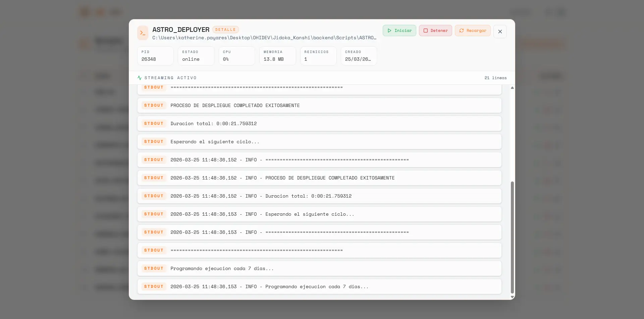
Task: Select 11:48:36,152 INFO separator line
Action: tap(319, 160)
